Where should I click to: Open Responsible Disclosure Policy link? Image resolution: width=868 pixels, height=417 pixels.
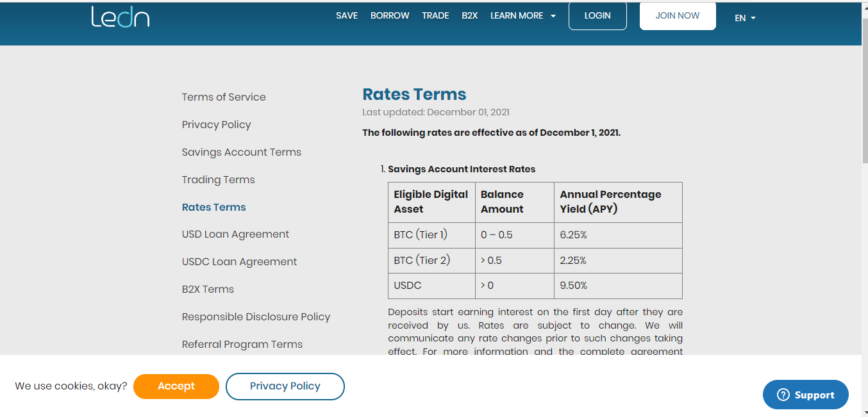256,317
